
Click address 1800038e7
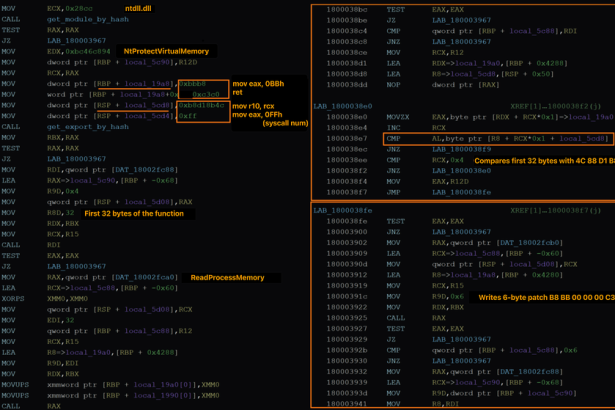tap(347, 138)
